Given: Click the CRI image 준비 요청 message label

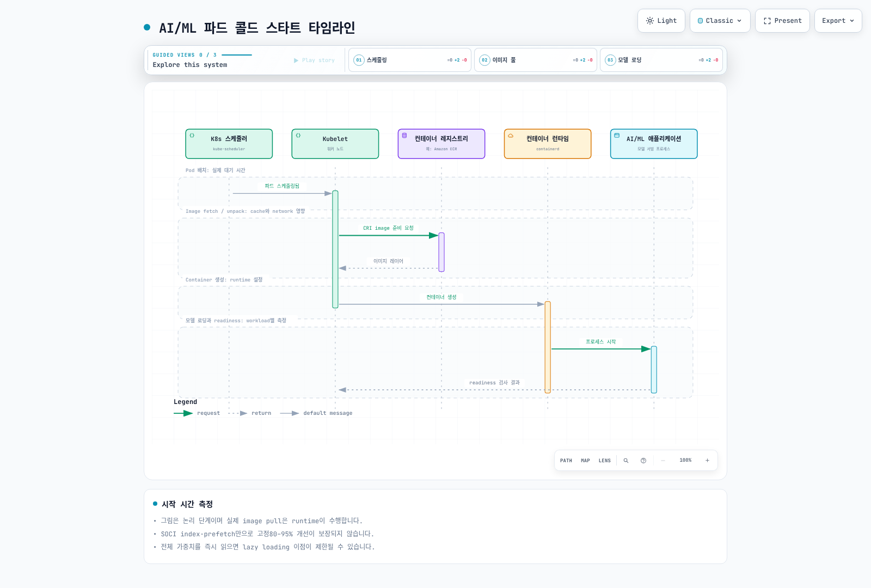Looking at the screenshot, I should pos(389,228).
